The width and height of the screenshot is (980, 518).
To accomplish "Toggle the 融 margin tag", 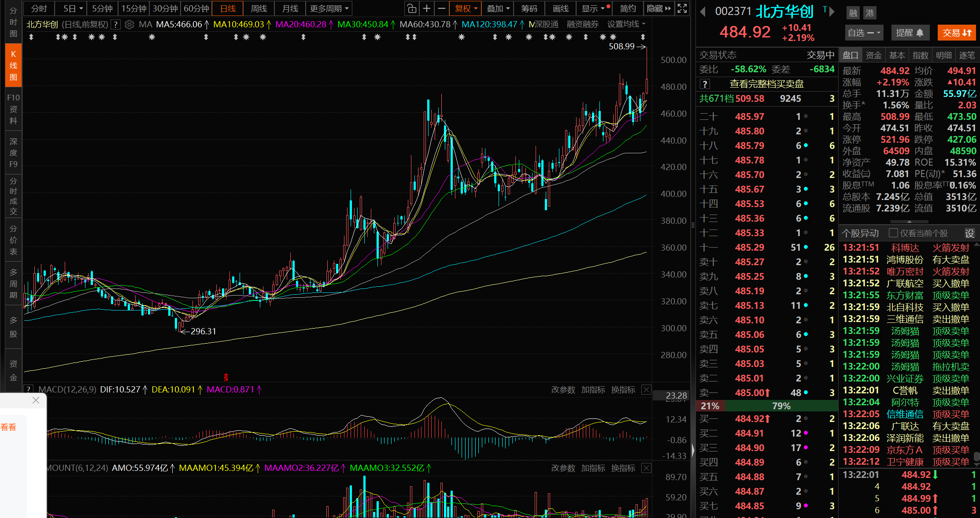I will pos(853,13).
